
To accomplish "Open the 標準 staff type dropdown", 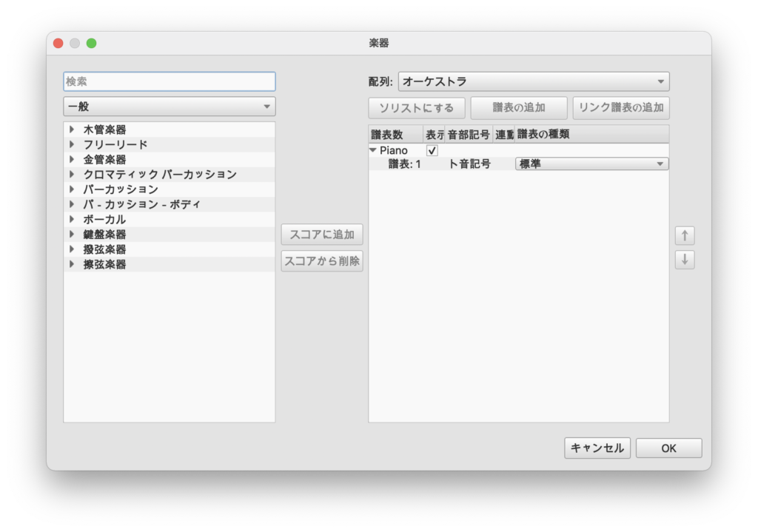I will click(591, 164).
